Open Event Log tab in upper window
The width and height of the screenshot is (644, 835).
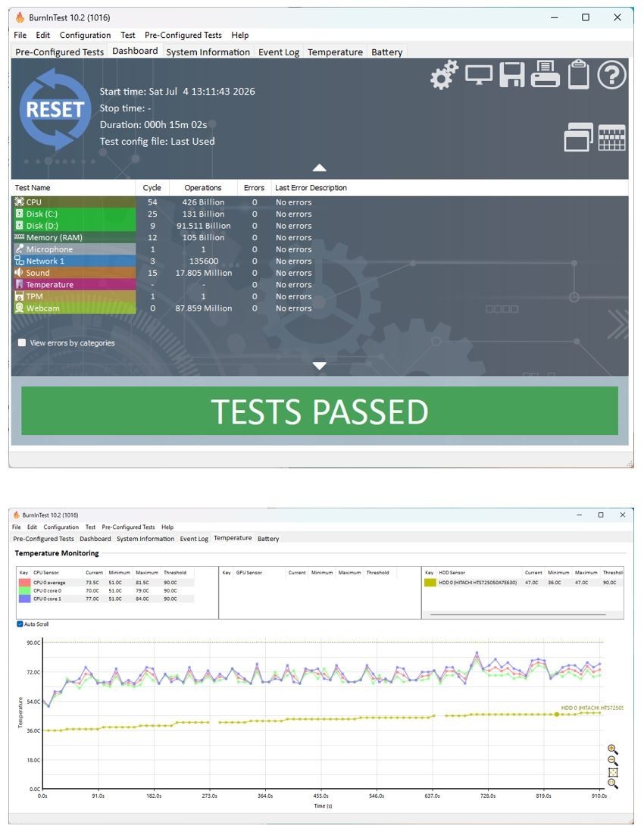279,52
